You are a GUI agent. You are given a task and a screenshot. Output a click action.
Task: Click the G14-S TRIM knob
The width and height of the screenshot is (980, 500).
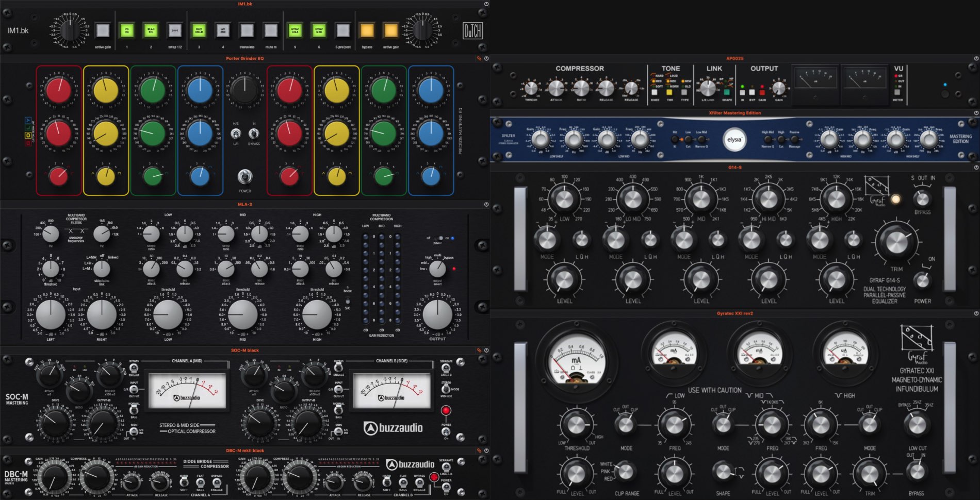click(x=896, y=243)
